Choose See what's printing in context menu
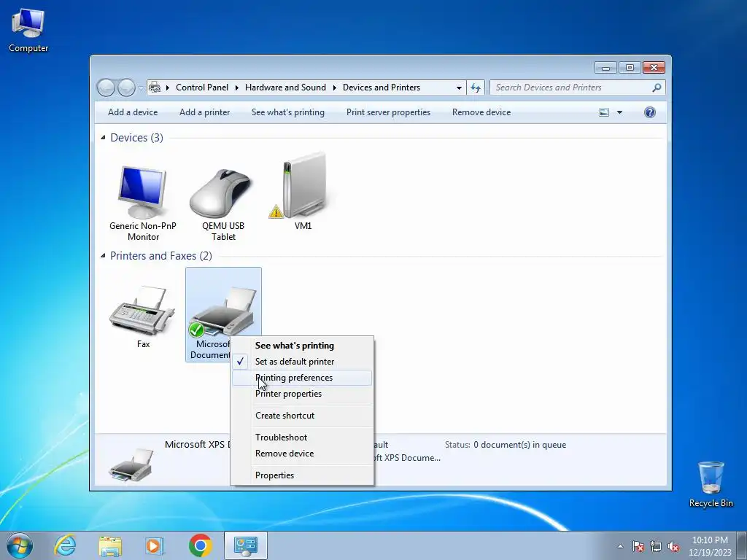 (301, 346)
